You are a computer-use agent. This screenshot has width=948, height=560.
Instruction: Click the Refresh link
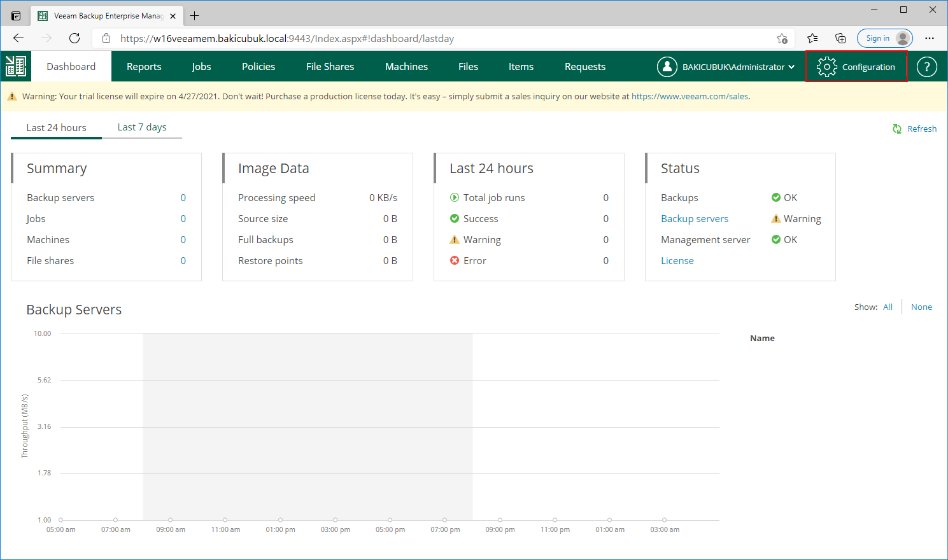922,129
